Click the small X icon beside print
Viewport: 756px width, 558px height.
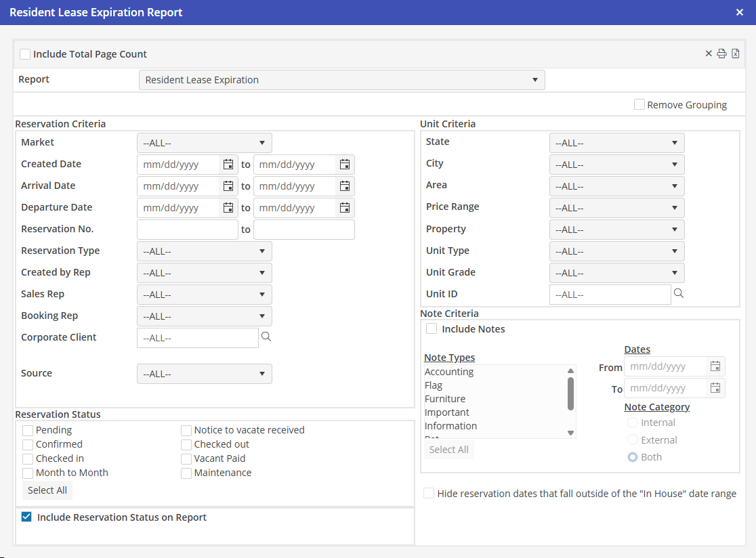coord(709,54)
